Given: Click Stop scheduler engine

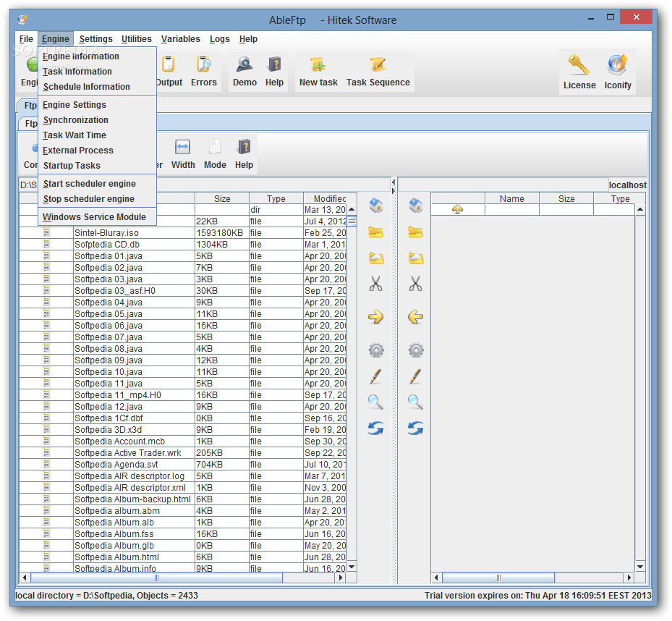Looking at the screenshot, I should coord(97,199).
